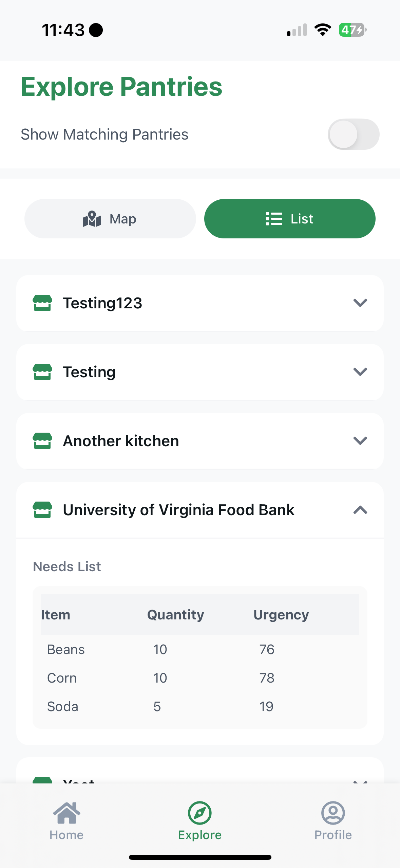Viewport: 400px width, 868px height.
Task: Collapse University of Virginia Food Bank
Action: [x=360, y=510]
